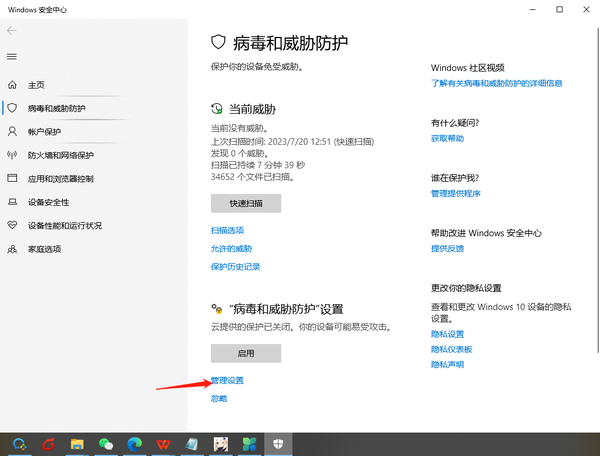
Task: Click the 设备安全性 laptop icon
Action: [12, 202]
